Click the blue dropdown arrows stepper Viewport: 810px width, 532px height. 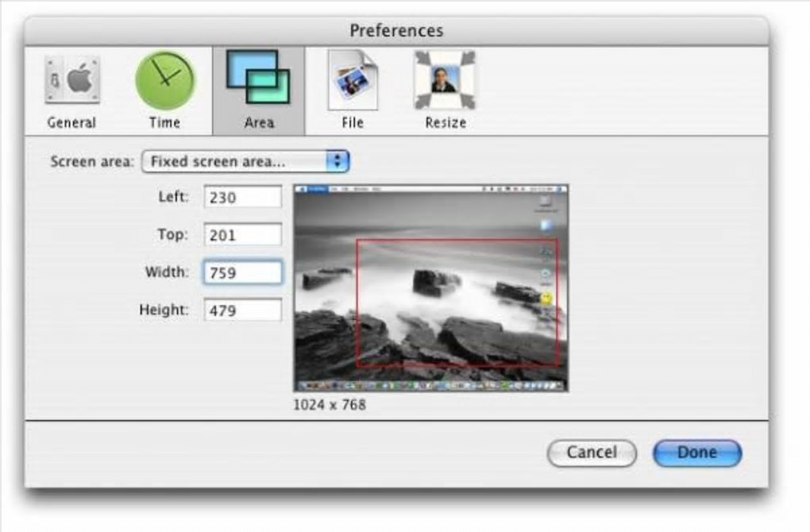[x=337, y=162]
